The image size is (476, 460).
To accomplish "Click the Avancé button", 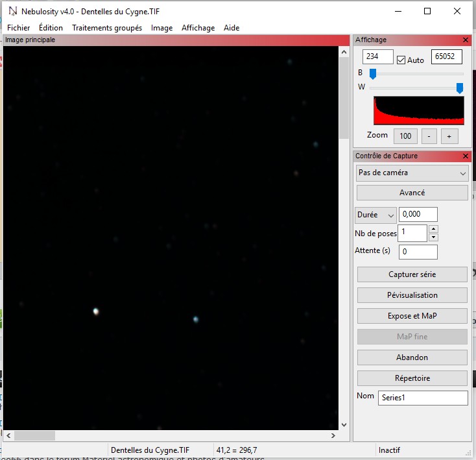I will click(412, 193).
